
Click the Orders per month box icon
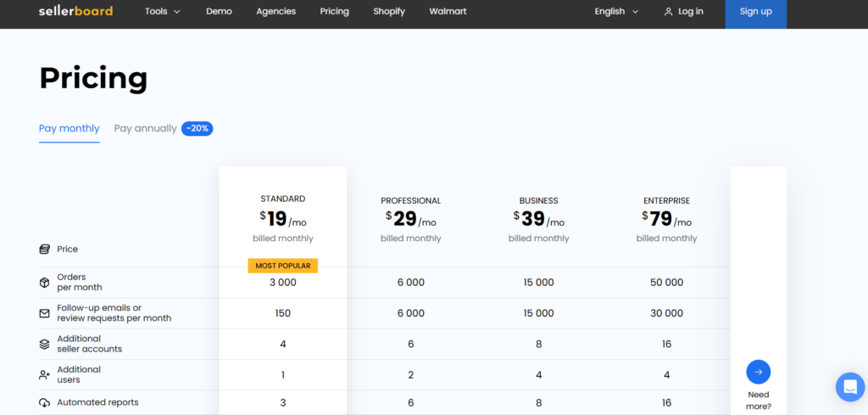(x=44, y=283)
